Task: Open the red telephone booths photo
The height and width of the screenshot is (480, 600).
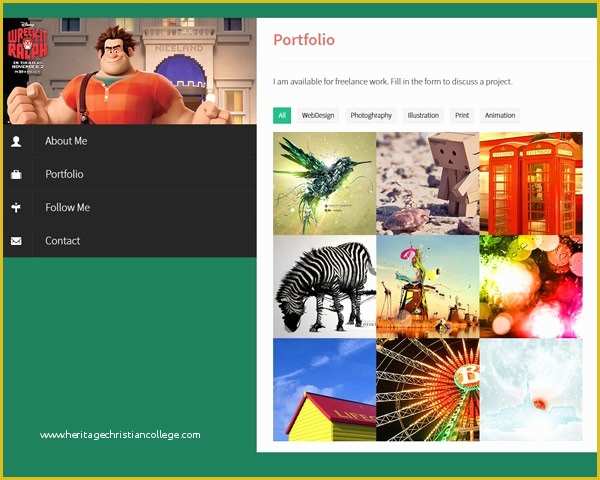Action: [x=531, y=183]
